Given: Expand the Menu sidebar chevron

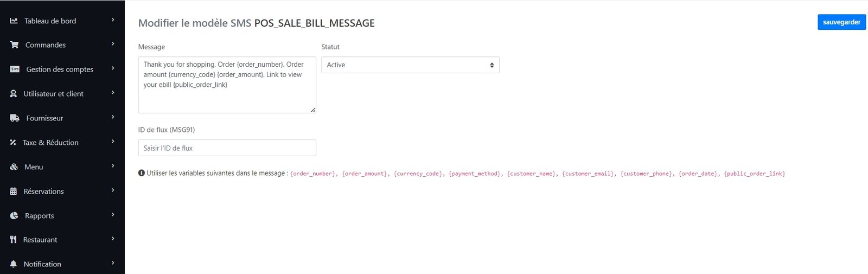Looking at the screenshot, I should (113, 166).
